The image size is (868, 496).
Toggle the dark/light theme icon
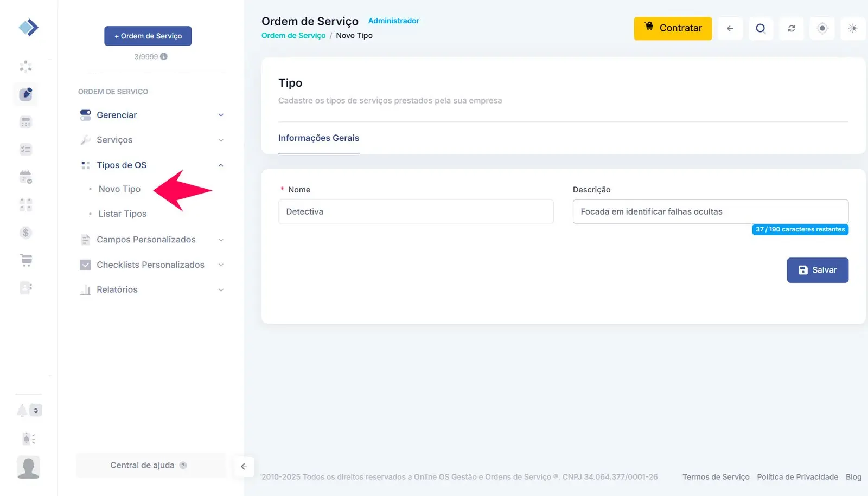pyautogui.click(x=853, y=28)
